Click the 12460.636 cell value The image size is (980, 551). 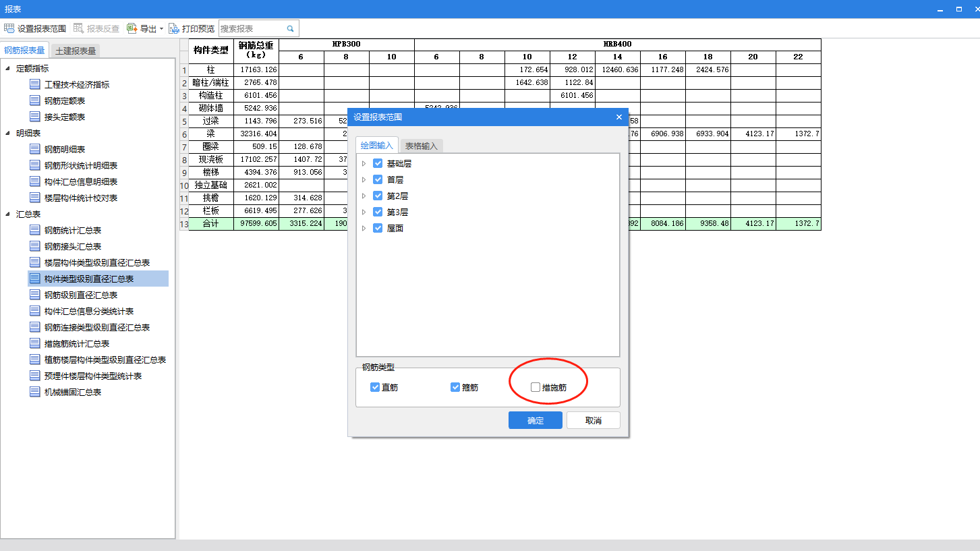tap(618, 69)
